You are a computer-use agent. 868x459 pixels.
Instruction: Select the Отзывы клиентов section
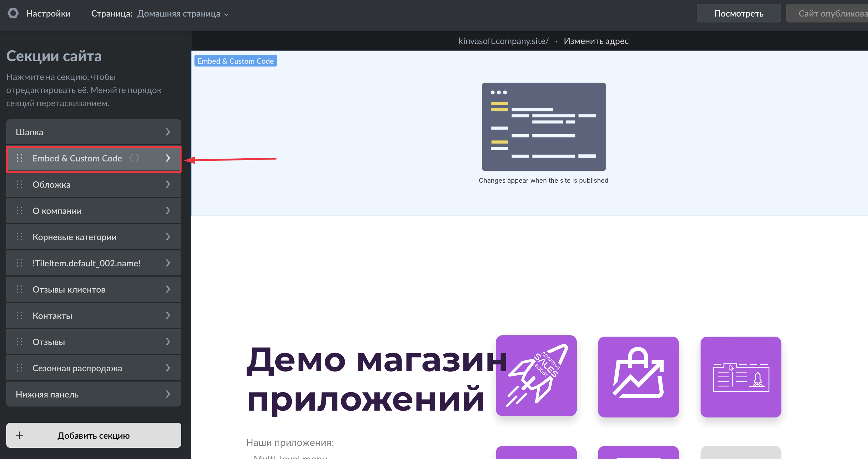click(x=69, y=290)
